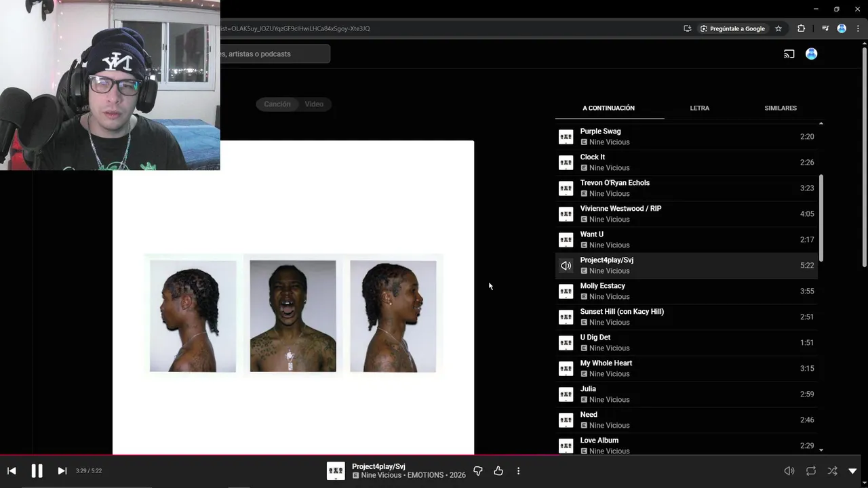Skip to the next track
Screen dimensions: 868x488
(62, 470)
